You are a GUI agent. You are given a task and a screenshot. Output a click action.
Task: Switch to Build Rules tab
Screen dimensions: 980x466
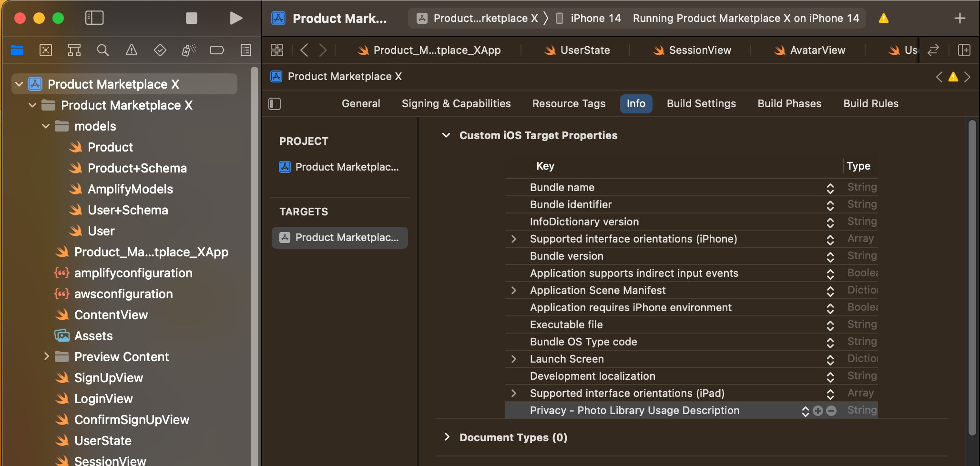click(871, 104)
